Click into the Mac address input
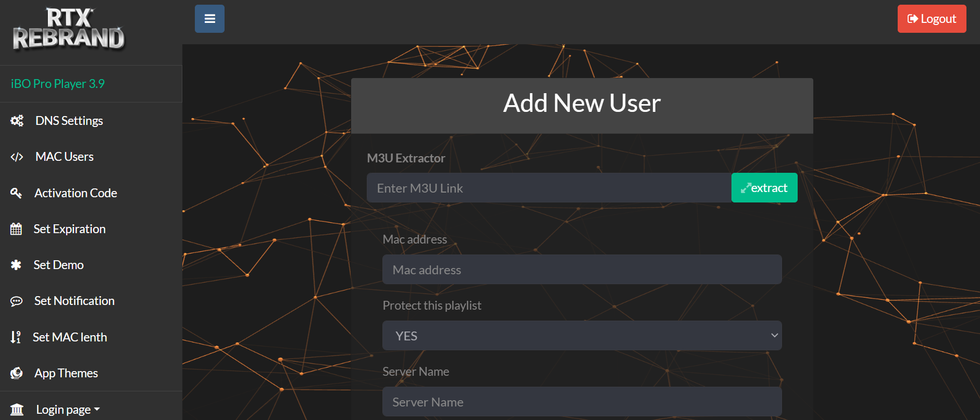 click(581, 270)
